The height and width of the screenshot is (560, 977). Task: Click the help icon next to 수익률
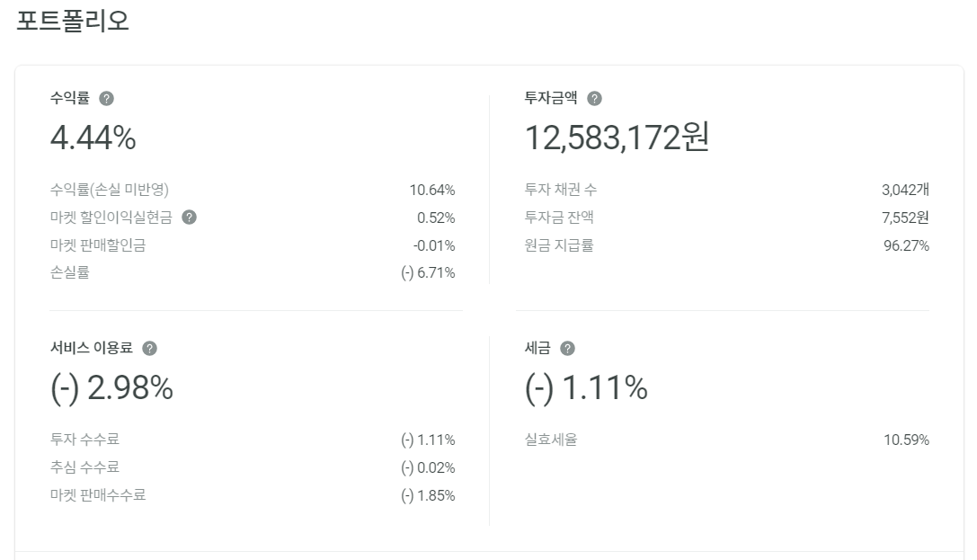pos(107,98)
